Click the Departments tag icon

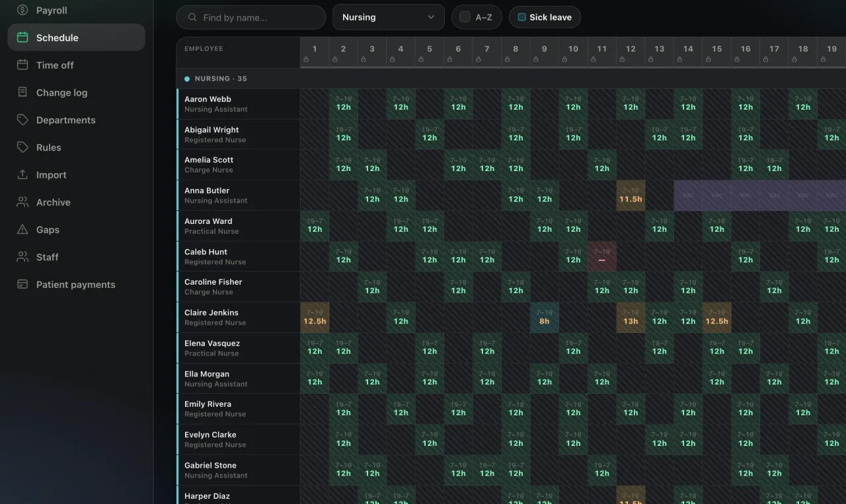tap(22, 120)
